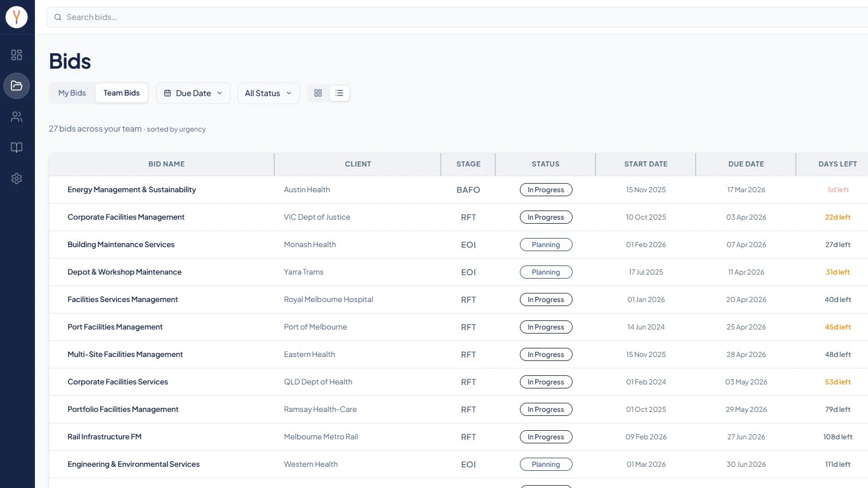
Task: Sort by STAGE column header
Action: (x=468, y=164)
